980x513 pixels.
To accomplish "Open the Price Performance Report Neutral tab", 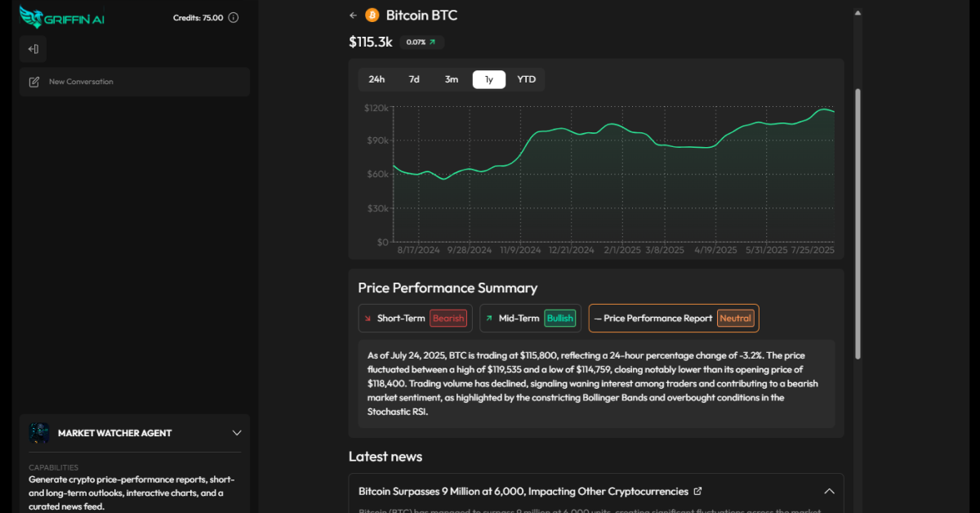I will [x=674, y=319].
